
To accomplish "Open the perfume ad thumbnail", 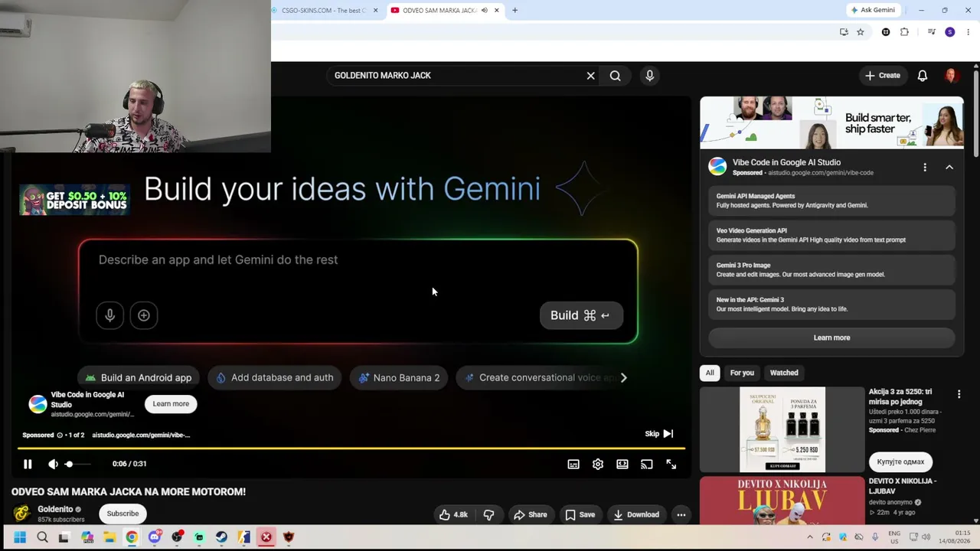I will 782,430.
